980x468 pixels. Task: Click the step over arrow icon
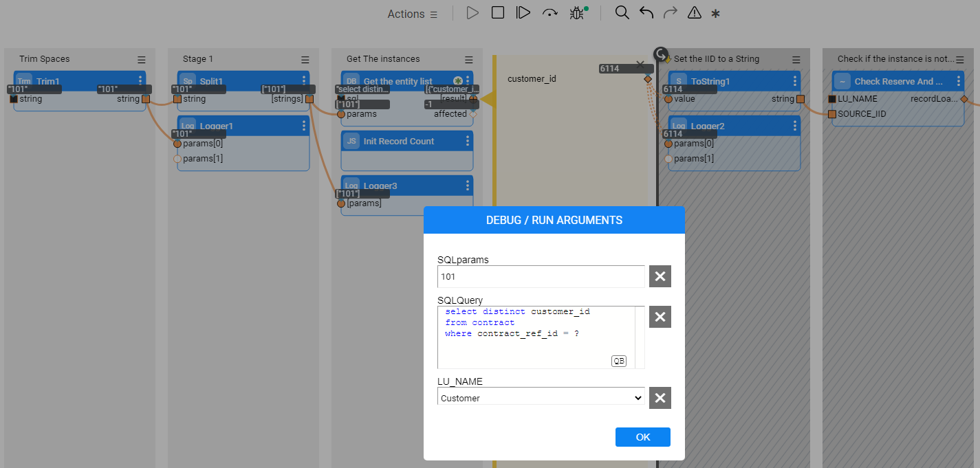pyautogui.click(x=549, y=13)
